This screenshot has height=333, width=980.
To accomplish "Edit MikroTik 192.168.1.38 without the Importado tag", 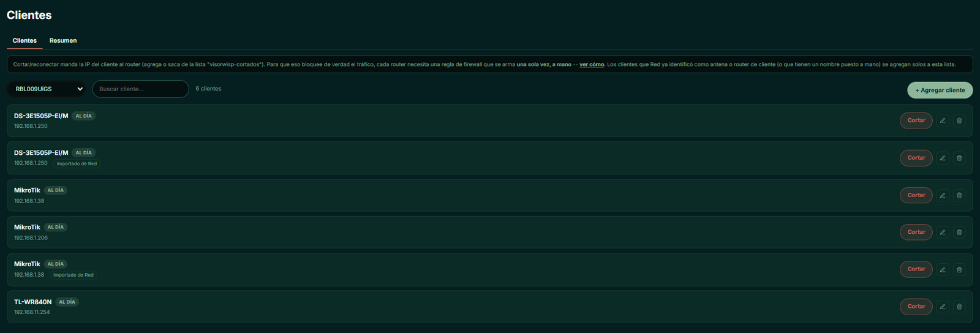I will tap(943, 195).
